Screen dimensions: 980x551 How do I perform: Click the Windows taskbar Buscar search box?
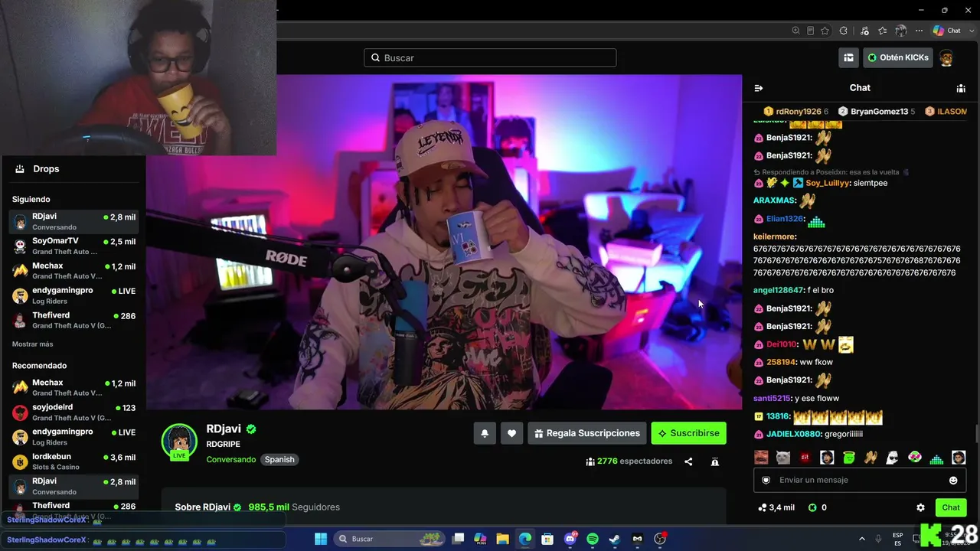tap(390, 539)
